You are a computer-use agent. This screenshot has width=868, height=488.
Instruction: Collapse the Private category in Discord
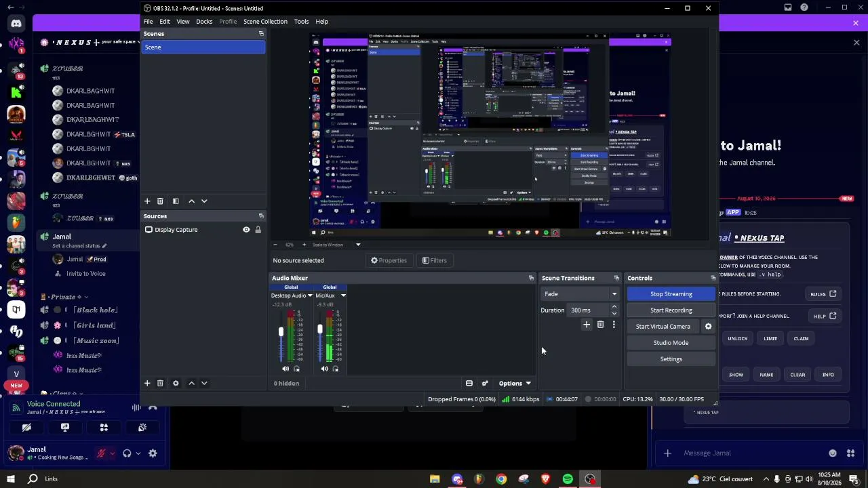65,297
